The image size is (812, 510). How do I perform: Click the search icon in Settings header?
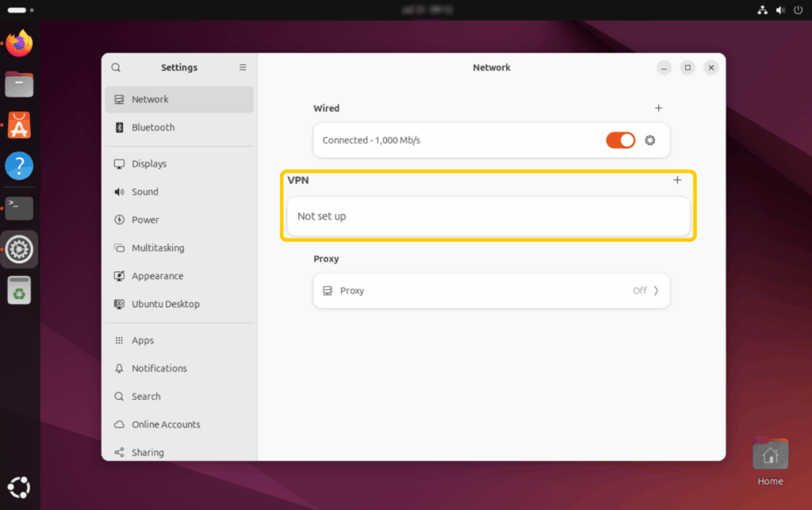pos(117,67)
